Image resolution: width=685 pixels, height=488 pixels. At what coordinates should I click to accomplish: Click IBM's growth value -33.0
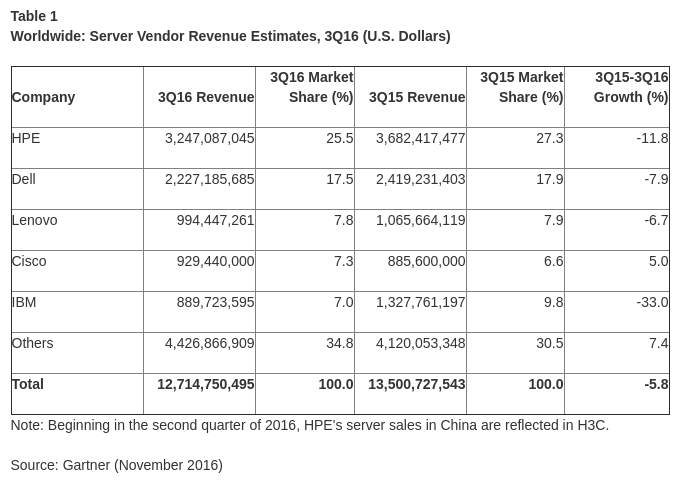tap(652, 302)
